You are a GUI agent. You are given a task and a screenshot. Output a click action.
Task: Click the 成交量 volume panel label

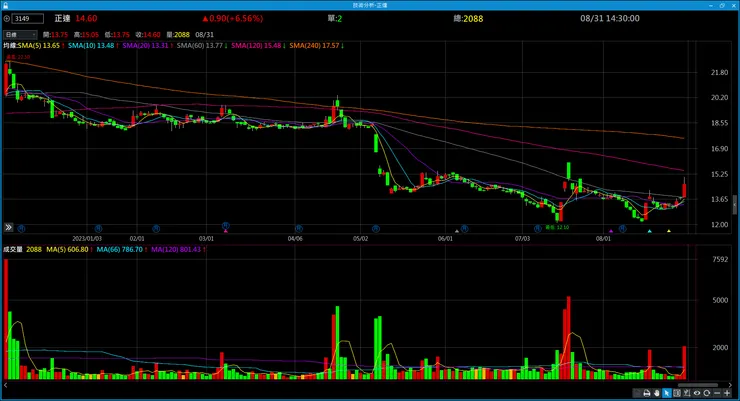coord(13,250)
